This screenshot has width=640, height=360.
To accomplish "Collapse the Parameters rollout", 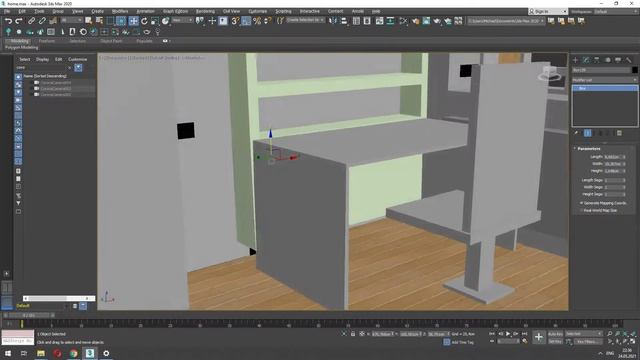I will pos(588,149).
